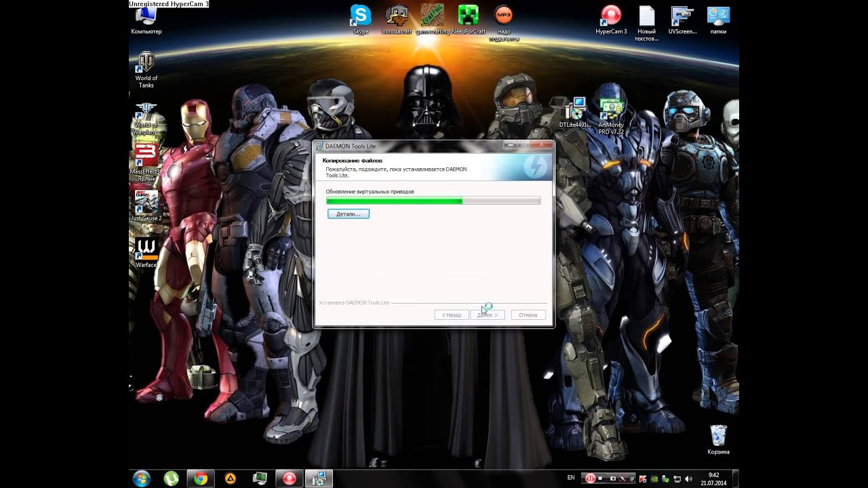Image resolution: width=868 pixels, height=488 pixels.
Task: Click the Windows Start orb
Action: click(x=142, y=479)
